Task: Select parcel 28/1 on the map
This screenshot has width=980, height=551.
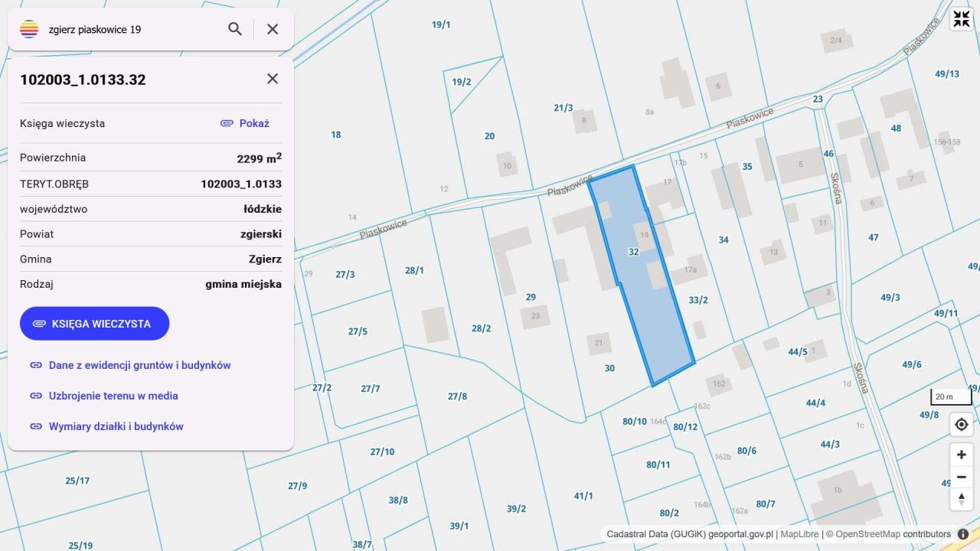Action: [x=414, y=270]
